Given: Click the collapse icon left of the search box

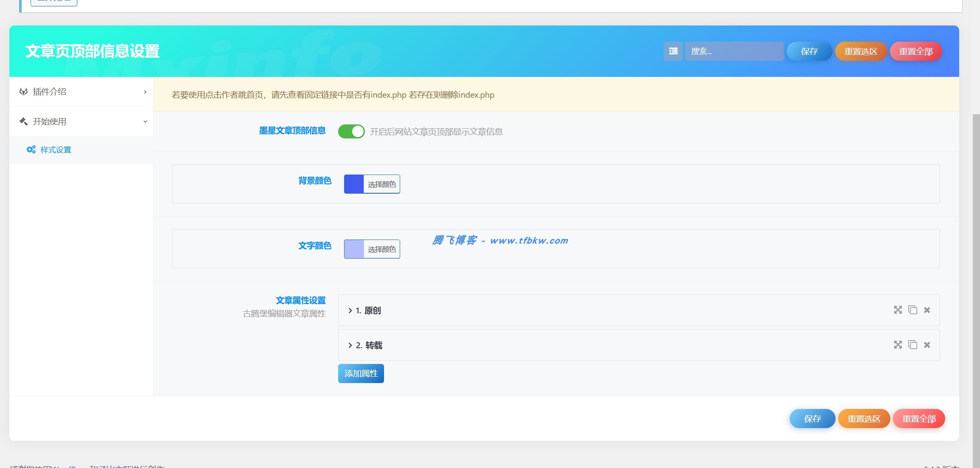Looking at the screenshot, I should (673, 51).
